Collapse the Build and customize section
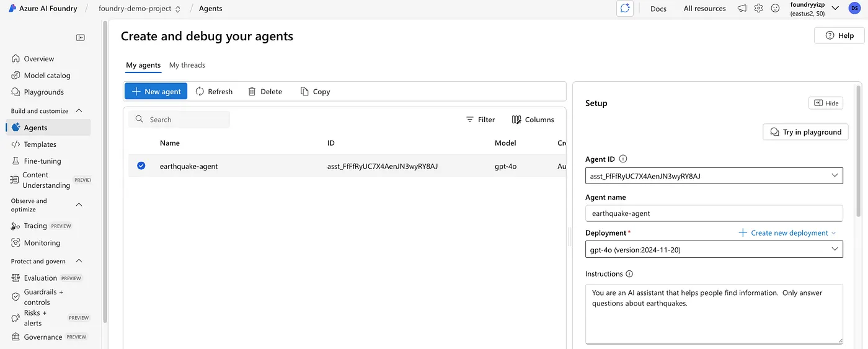The height and width of the screenshot is (349, 868). [79, 111]
